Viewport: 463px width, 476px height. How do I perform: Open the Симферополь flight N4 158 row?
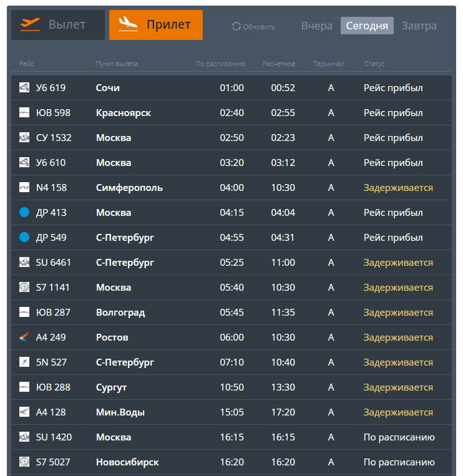click(x=129, y=188)
